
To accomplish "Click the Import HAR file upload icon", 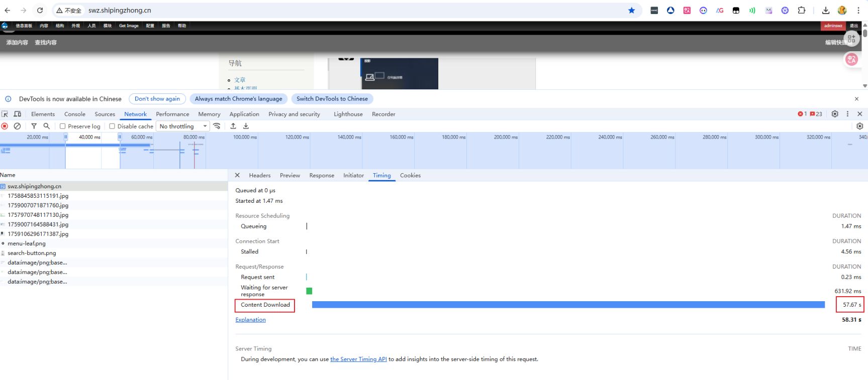I will click(x=233, y=126).
